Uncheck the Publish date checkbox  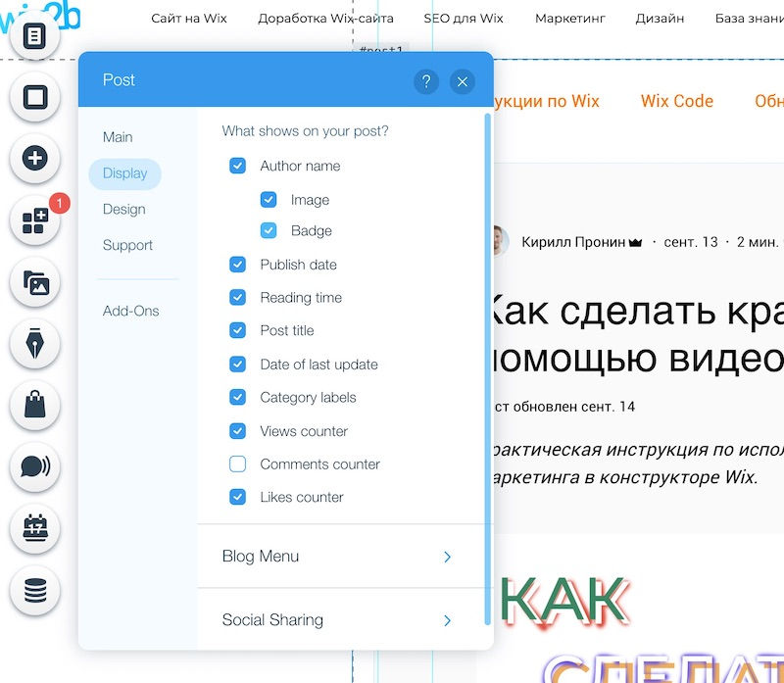[x=237, y=264]
